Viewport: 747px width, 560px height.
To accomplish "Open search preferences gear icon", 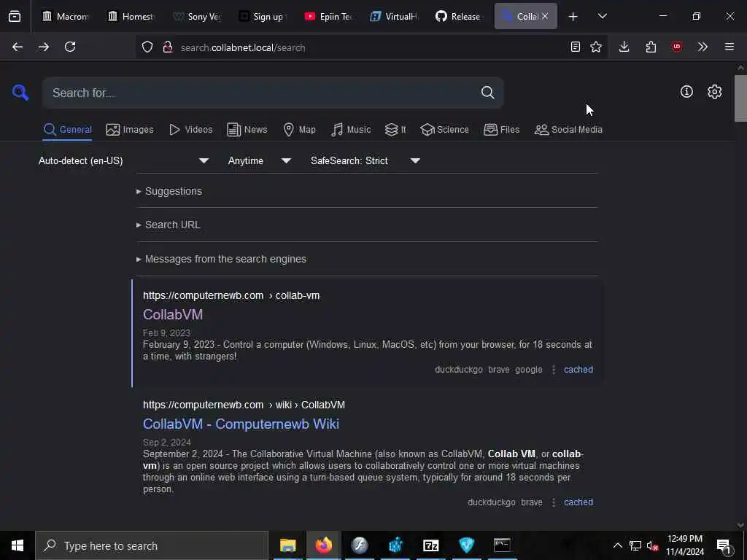I will coord(715,91).
